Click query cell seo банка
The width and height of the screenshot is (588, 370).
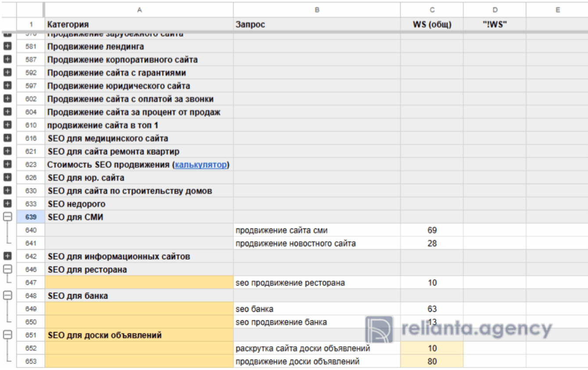tap(317, 309)
